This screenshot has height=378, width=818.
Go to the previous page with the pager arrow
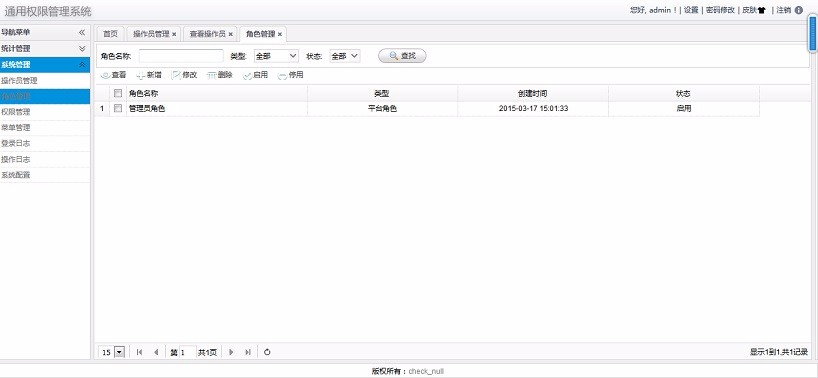(x=156, y=352)
